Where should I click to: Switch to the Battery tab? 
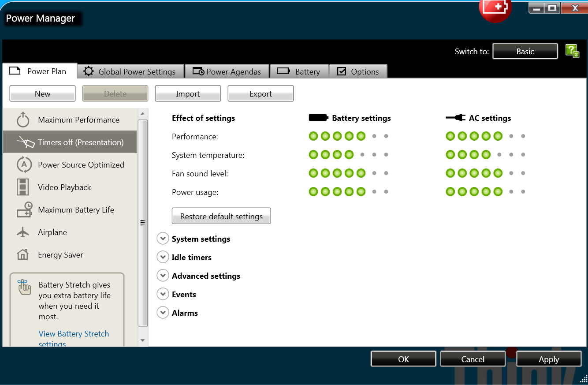[x=299, y=71]
